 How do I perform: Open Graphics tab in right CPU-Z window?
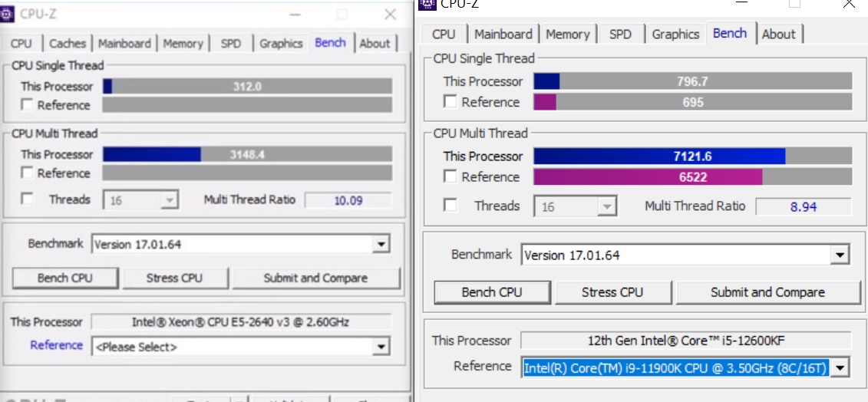[675, 34]
